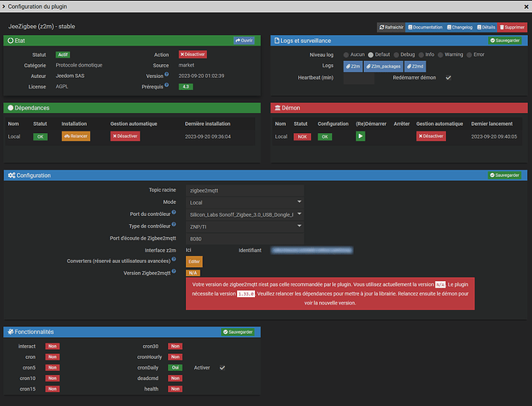Show the Converters help icon
This screenshot has height=406, width=532.
(174, 259)
